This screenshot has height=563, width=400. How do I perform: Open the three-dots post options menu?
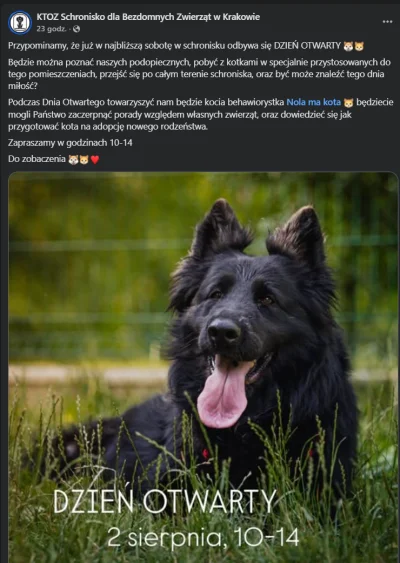pos(387,22)
